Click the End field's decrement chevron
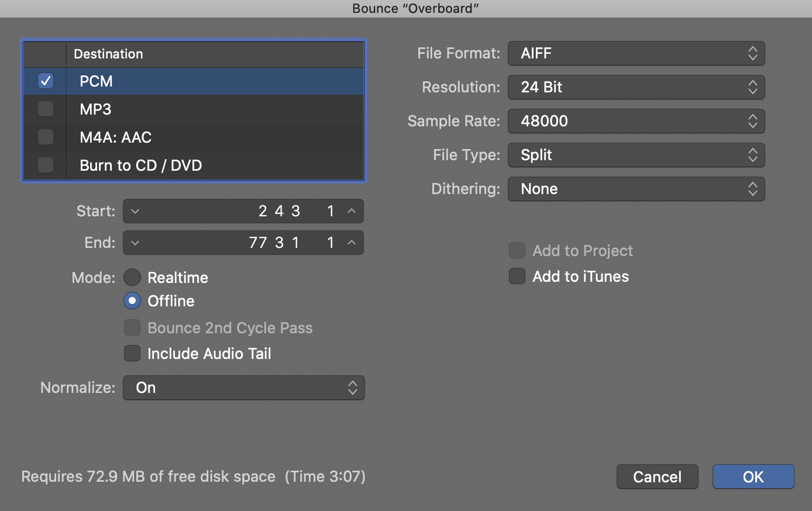The image size is (812, 511). (x=135, y=243)
